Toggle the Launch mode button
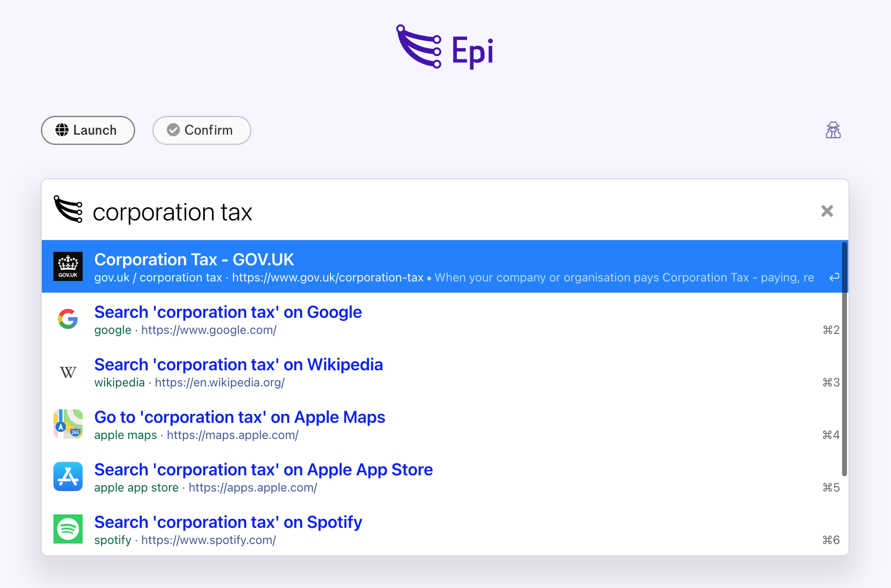This screenshot has width=891, height=588. coord(88,130)
